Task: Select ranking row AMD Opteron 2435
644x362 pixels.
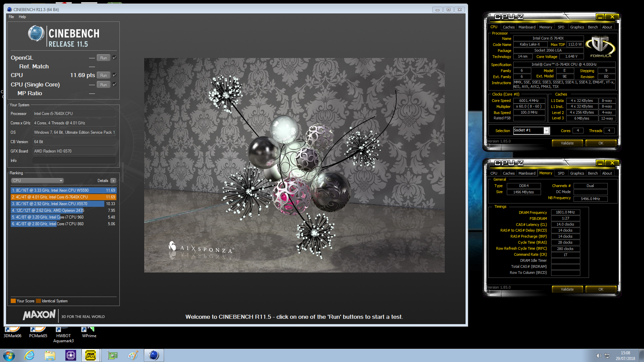Action: (x=63, y=210)
